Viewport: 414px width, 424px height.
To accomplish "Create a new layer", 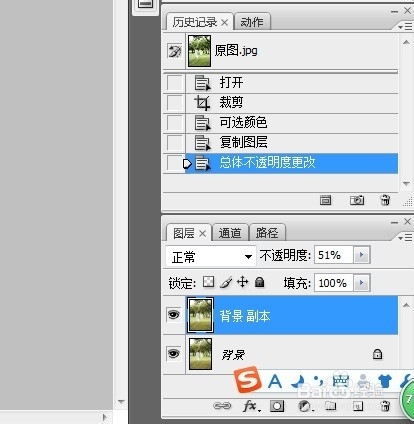I will (x=358, y=406).
